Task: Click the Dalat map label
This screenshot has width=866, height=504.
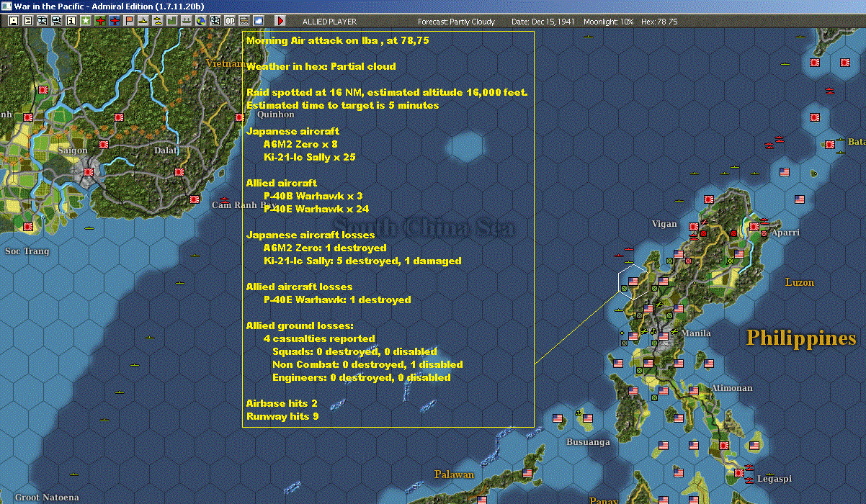Action: [x=165, y=150]
